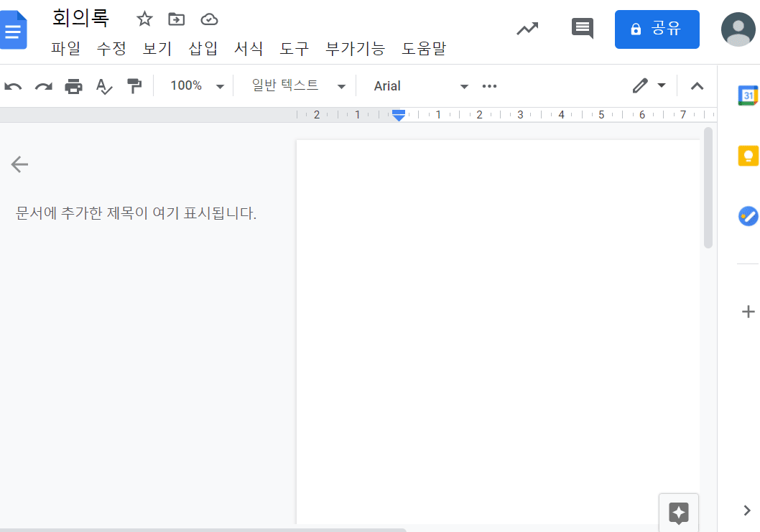This screenshot has height=532, width=760.
Task: Open the Google Docs home icon
Action: pos(13,30)
